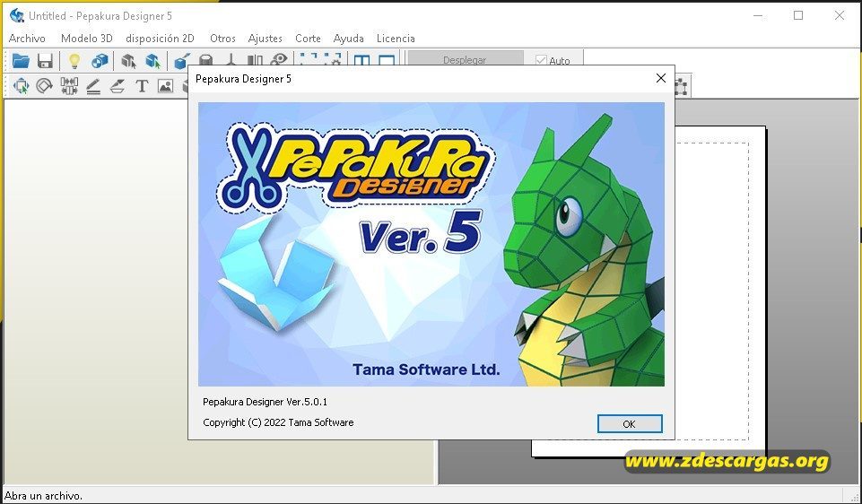This screenshot has width=862, height=504.
Task: Click the eye view toolbar icon
Action: (x=280, y=59)
